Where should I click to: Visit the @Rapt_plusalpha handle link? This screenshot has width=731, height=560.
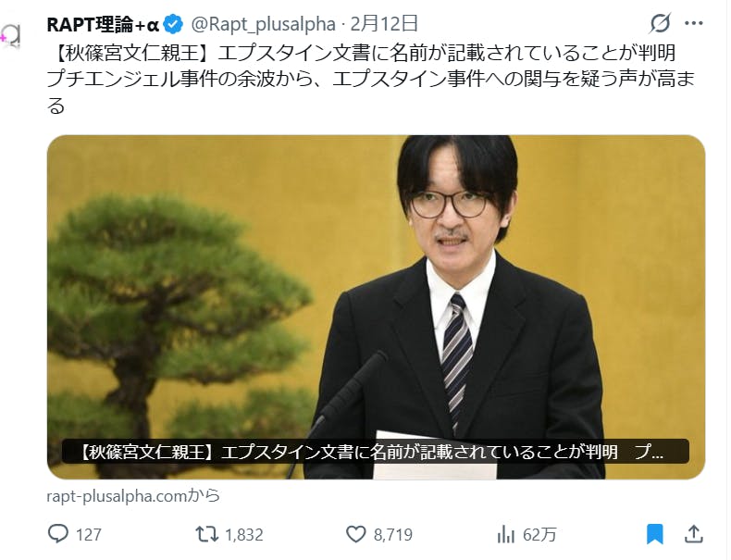click(264, 25)
